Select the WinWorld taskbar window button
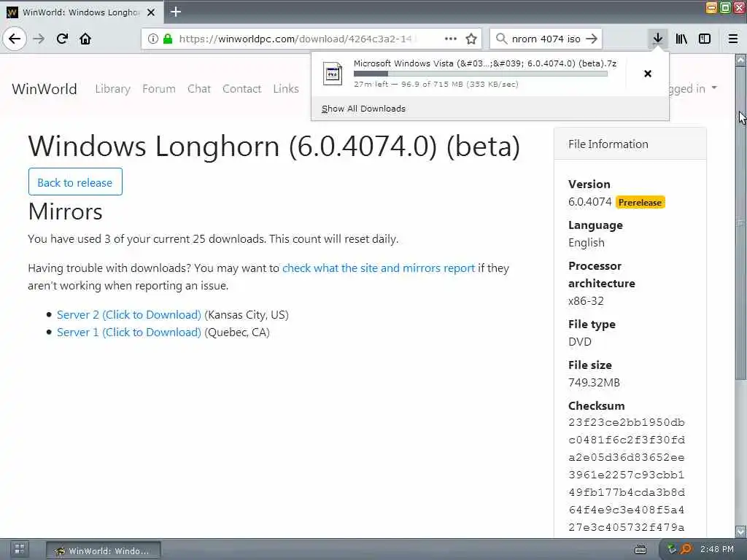The height and width of the screenshot is (560, 747). click(x=104, y=550)
